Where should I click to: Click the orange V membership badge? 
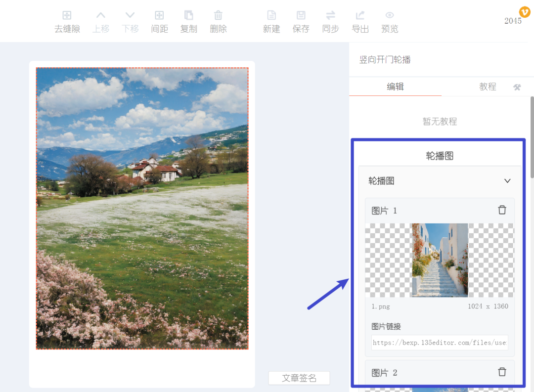[525, 12]
